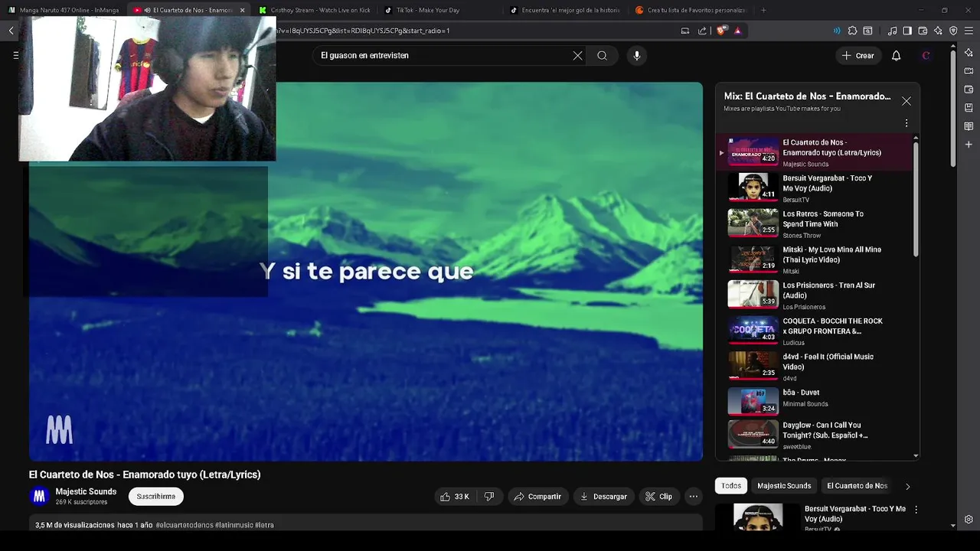
Task: Close the Mix playlist panel
Action: coord(906,101)
